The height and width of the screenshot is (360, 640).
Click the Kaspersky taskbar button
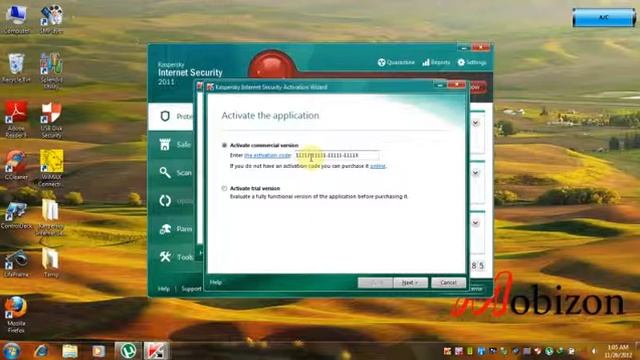(156, 351)
